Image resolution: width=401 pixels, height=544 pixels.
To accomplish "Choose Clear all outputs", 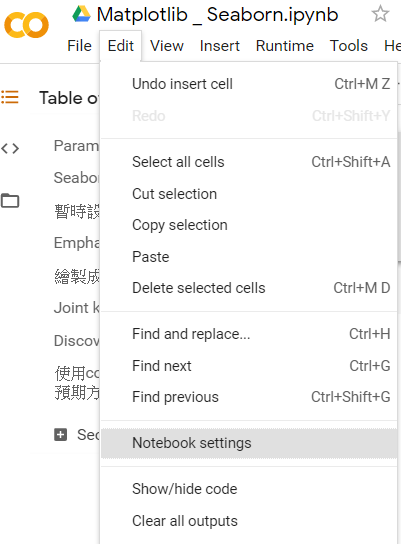I will (x=249, y=521).
